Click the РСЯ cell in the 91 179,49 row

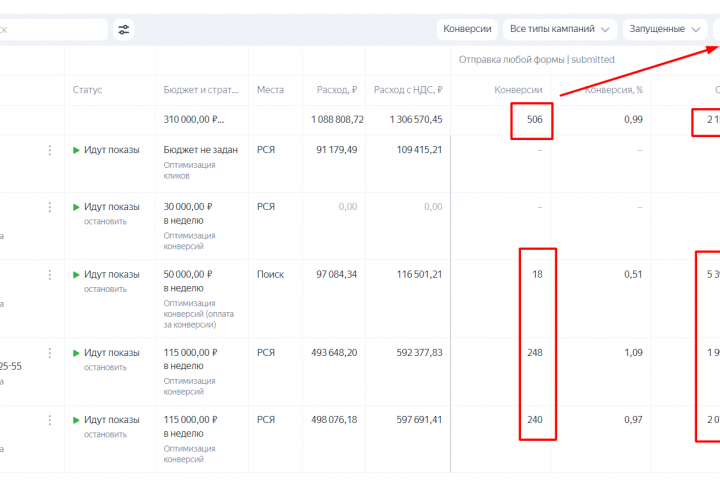[266, 150]
